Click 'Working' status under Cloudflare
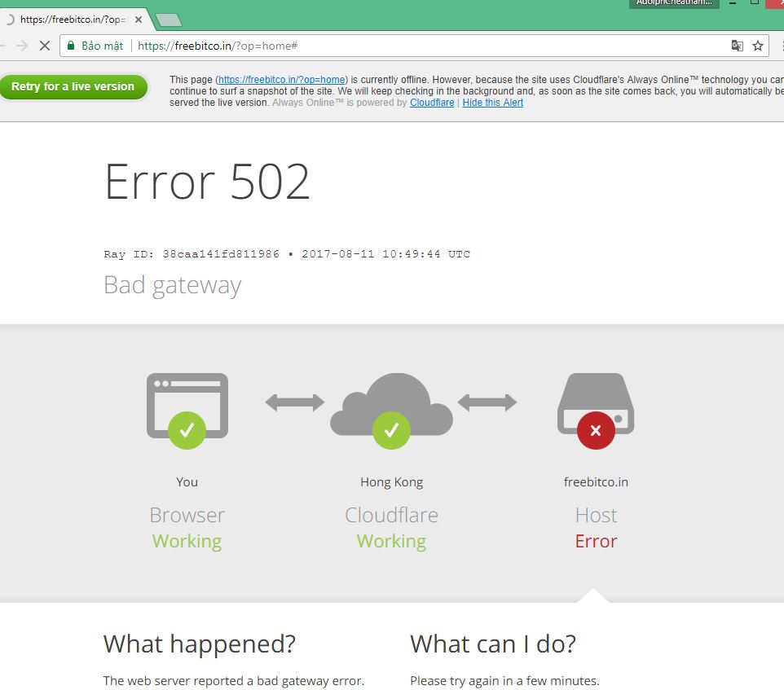Screen dimensions: 784x690 click(391, 542)
